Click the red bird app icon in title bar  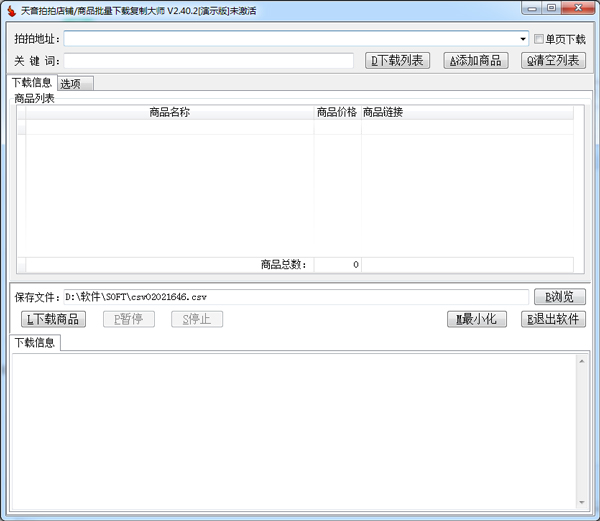tap(11, 11)
